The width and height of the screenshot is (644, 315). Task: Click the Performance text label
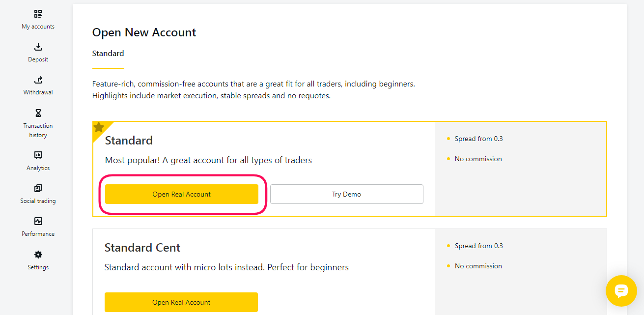point(38,234)
